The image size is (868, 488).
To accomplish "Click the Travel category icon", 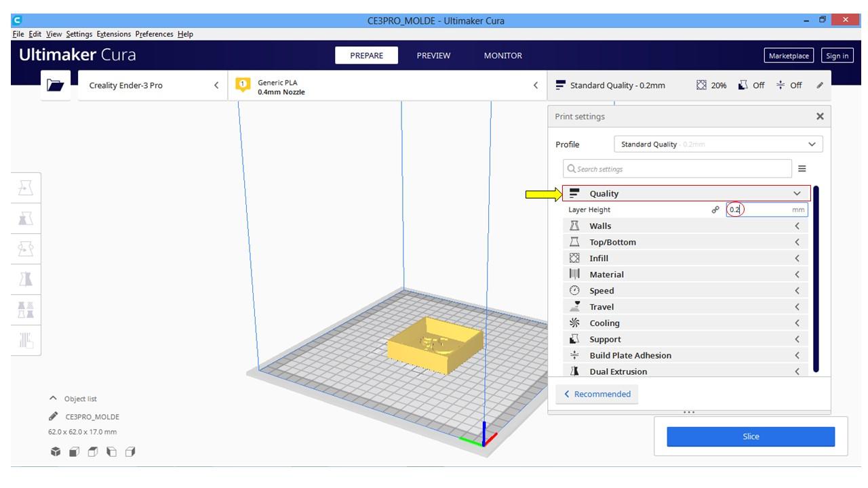I will tap(575, 306).
